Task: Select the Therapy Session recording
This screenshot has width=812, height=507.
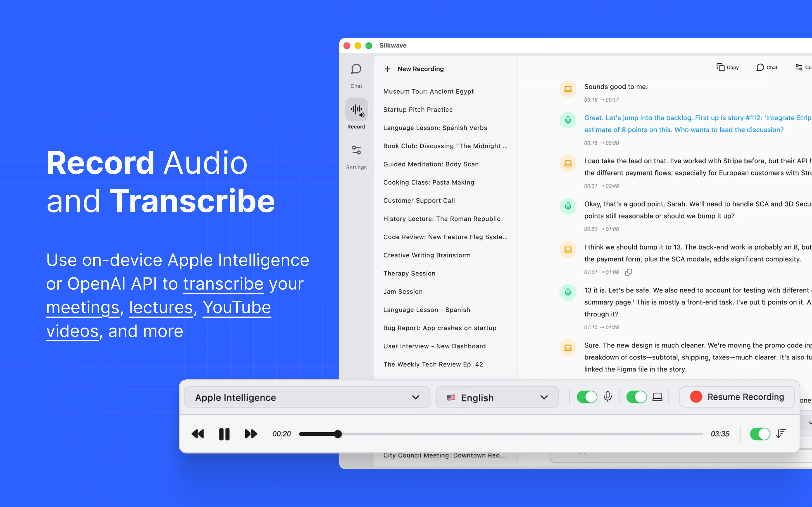Action: click(409, 273)
